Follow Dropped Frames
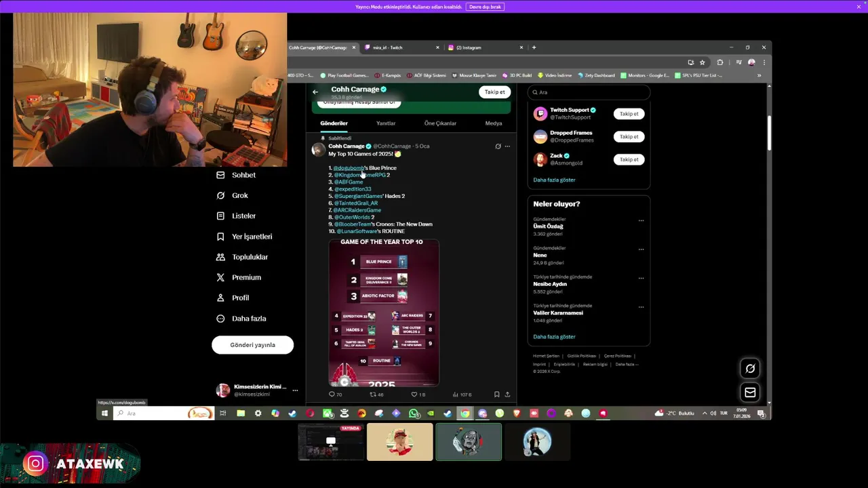The height and width of the screenshot is (488, 868). point(629,137)
